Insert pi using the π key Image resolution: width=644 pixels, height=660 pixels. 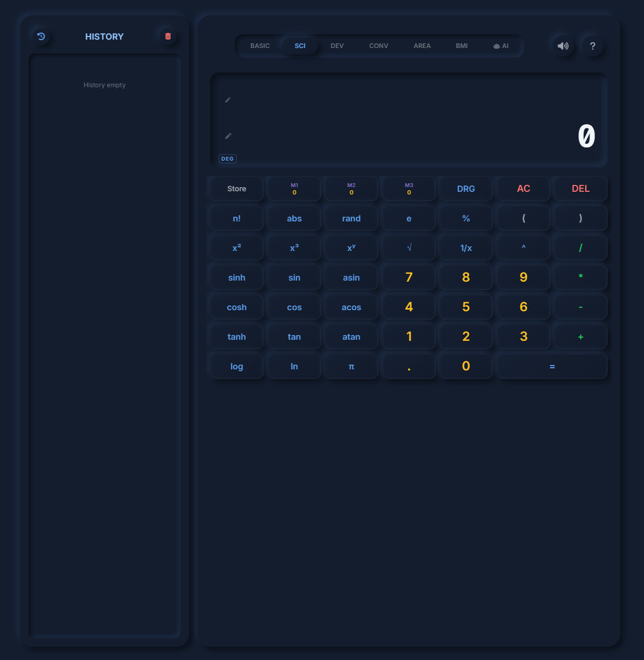tap(351, 366)
